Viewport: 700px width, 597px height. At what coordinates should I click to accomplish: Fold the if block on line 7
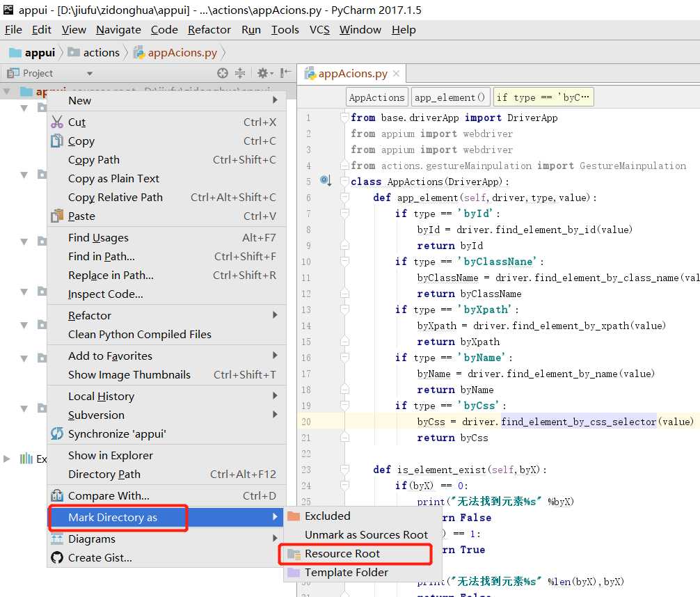click(x=344, y=214)
